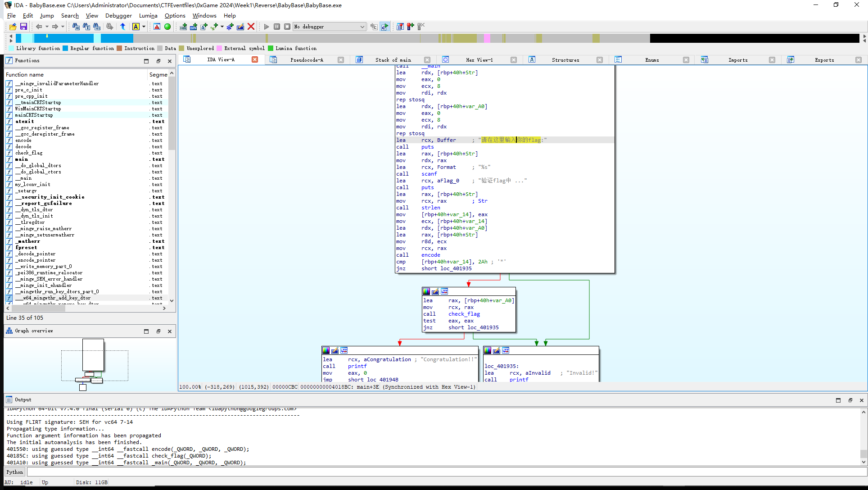Viewport: 868px width, 490px height.
Task: Select the No debugger dropdown
Action: pos(327,26)
